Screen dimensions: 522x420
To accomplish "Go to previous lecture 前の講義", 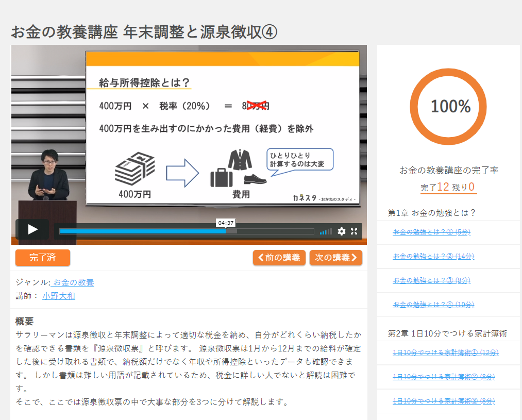I will click(x=279, y=258).
